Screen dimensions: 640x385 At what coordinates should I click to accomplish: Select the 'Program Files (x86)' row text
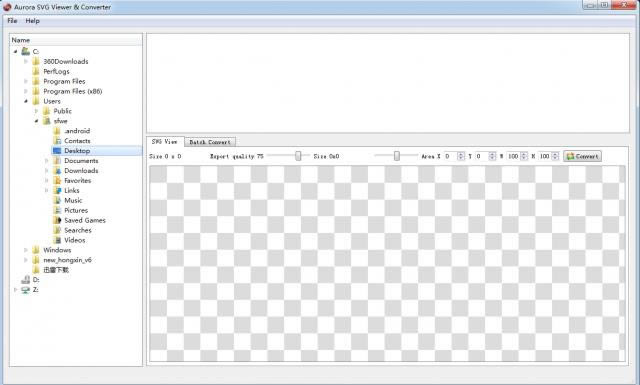tap(73, 91)
